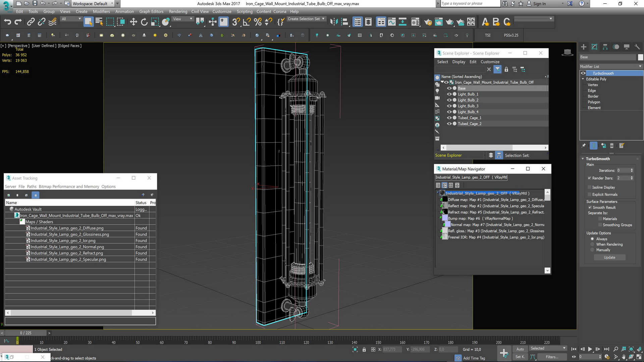Screen dimensions: 644x362
Task: Select the When Rendering radio option
Action: coord(592,244)
